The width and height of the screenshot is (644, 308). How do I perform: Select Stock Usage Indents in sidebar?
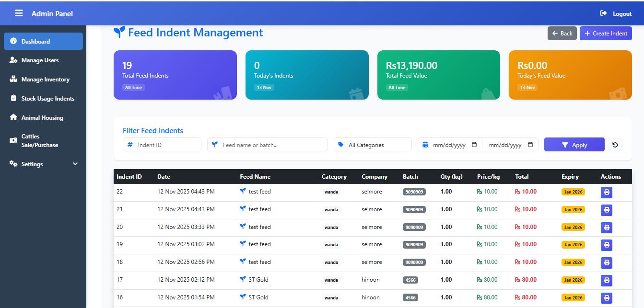click(x=47, y=99)
